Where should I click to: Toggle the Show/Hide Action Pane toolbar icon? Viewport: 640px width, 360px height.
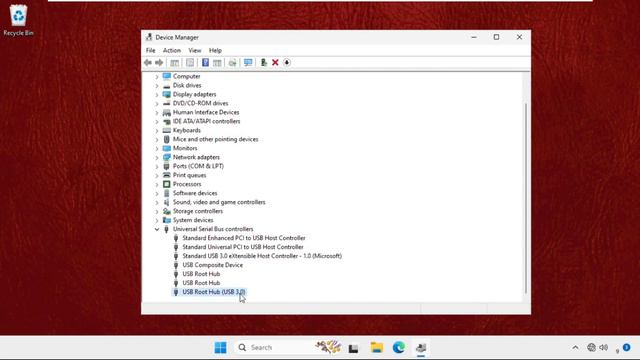(217, 62)
